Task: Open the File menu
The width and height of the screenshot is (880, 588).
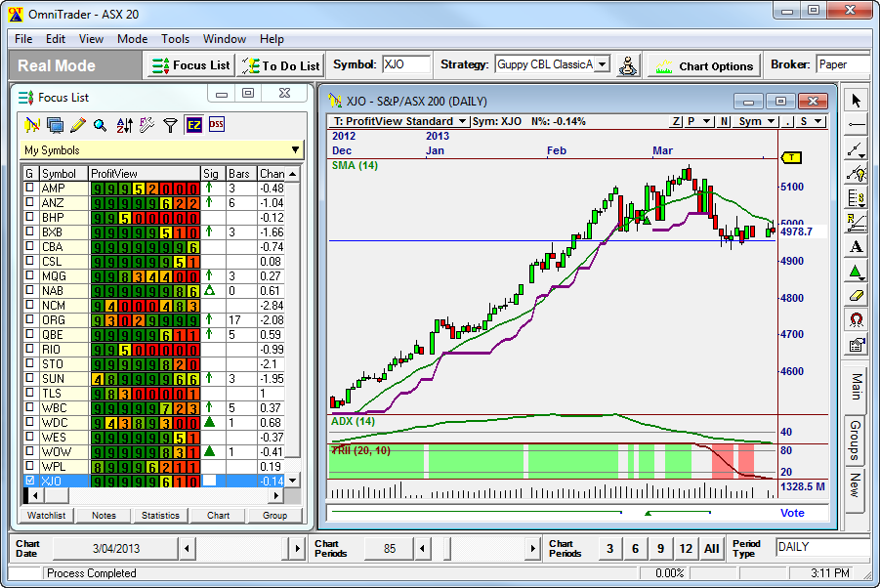Action: click(23, 39)
